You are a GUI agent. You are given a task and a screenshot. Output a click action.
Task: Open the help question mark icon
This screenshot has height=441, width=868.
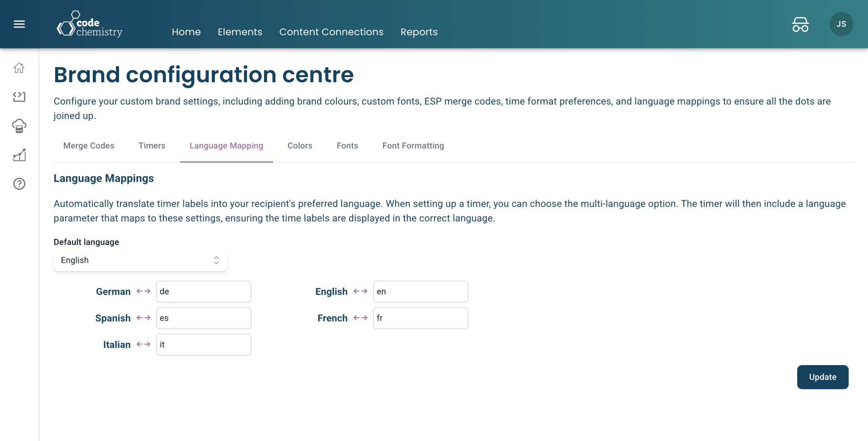[19, 184]
